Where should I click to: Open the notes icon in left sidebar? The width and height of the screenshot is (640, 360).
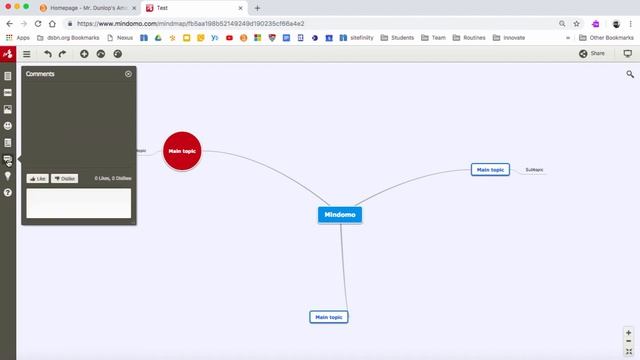8,76
